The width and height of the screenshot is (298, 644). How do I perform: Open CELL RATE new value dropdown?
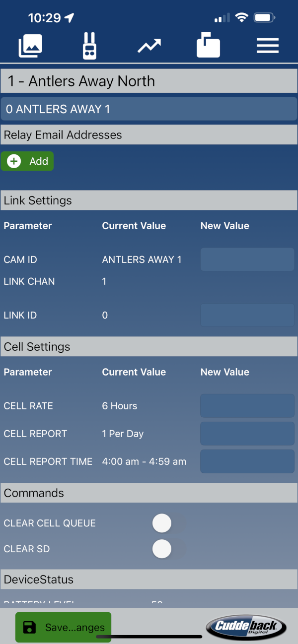pos(247,406)
